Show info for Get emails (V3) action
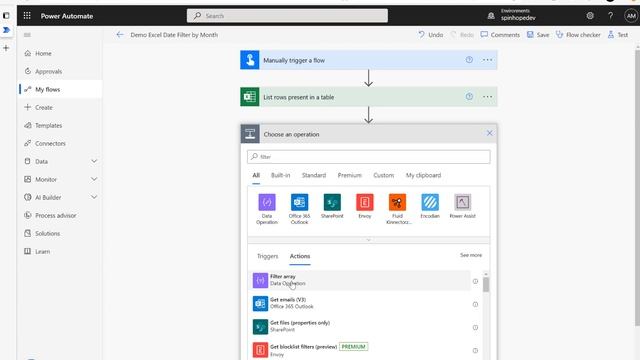This screenshot has width=640, height=360. 475,304
